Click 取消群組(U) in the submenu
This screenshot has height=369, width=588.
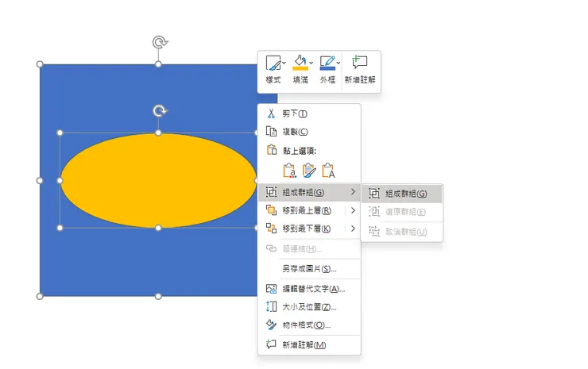[x=402, y=232]
